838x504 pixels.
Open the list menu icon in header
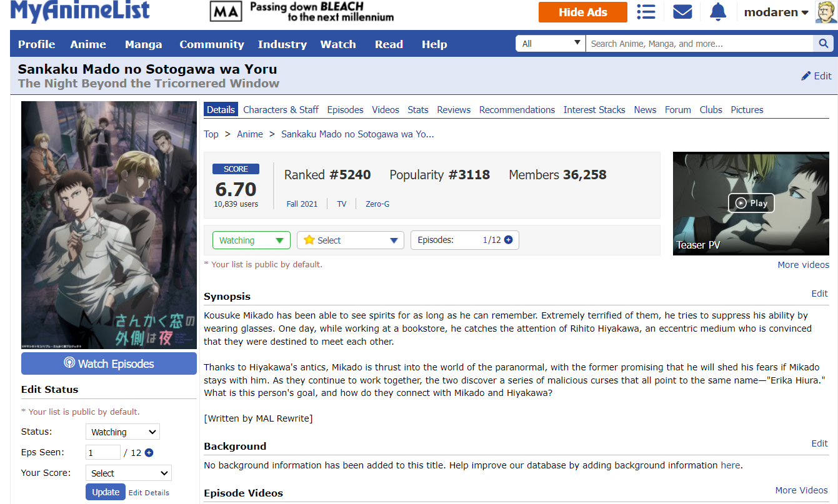[x=646, y=12]
